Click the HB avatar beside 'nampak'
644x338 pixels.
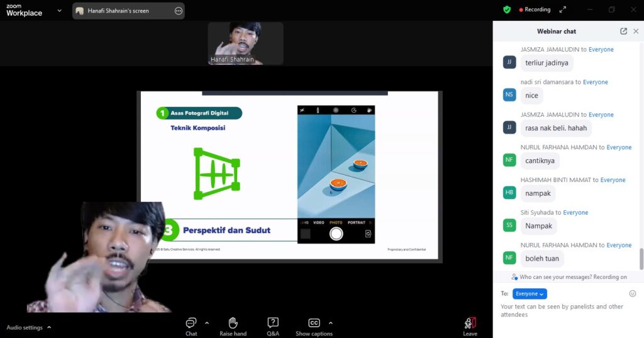pos(509,193)
